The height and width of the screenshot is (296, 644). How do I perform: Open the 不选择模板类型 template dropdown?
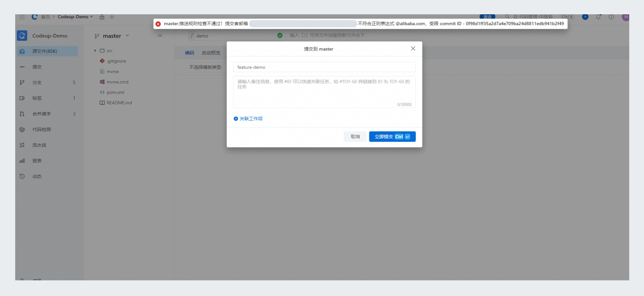coord(205,67)
